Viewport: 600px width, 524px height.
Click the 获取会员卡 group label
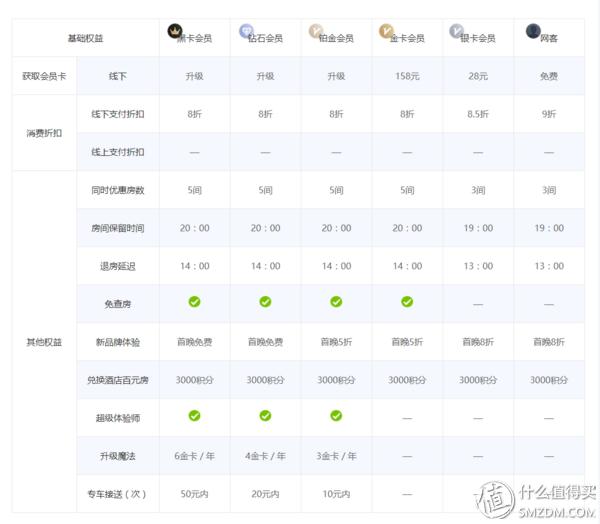click(x=44, y=76)
